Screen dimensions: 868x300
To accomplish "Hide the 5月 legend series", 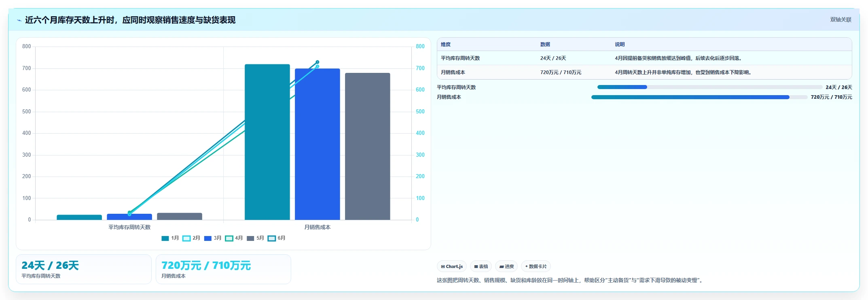I will (255, 238).
